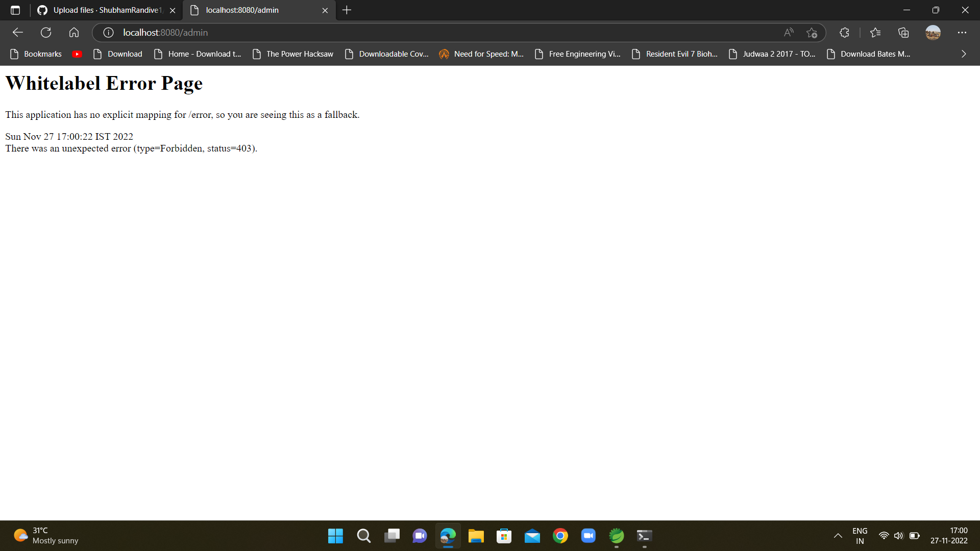The width and height of the screenshot is (980, 551).
Task: Open the browser profile avatar
Action: click(x=933, y=32)
